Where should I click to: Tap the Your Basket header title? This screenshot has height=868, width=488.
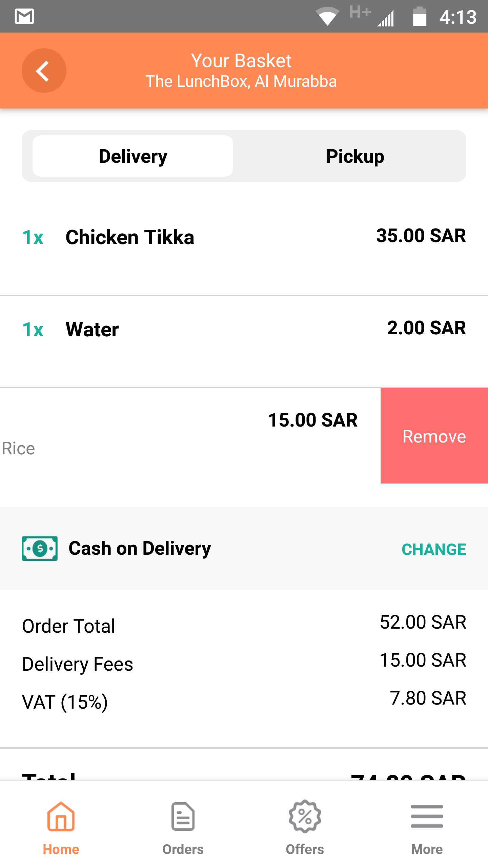[241, 61]
